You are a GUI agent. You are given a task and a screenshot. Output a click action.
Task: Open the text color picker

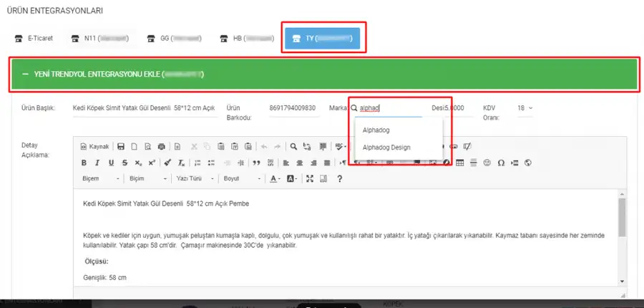point(275,179)
